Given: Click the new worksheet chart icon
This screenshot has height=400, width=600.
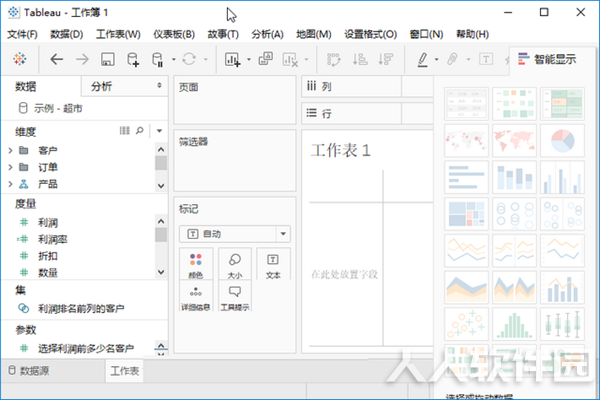Looking at the screenshot, I should point(232,59).
